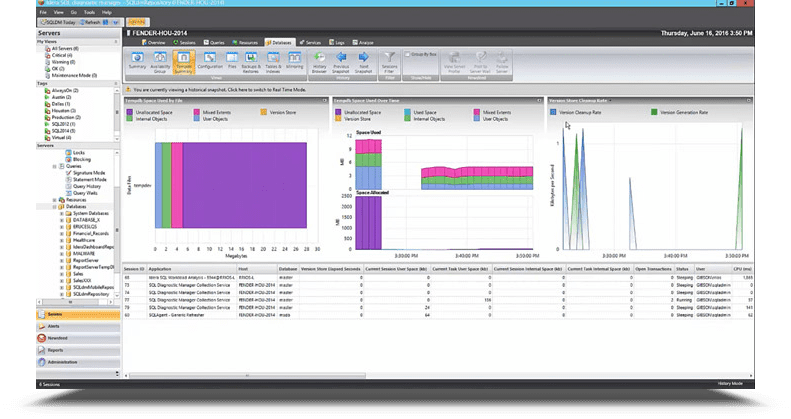Screen dimensions: 791x419
Task: Collapse the Queries tree node
Action: click(x=54, y=166)
